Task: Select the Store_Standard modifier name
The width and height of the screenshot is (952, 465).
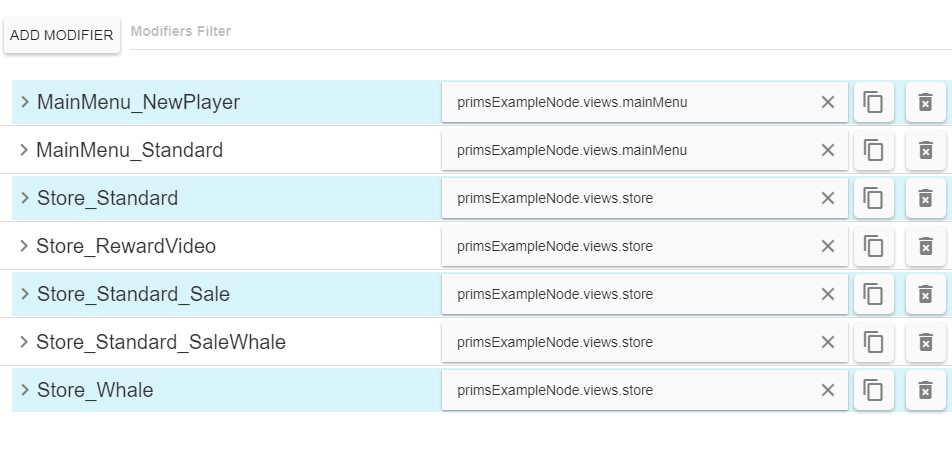Action: pos(107,198)
